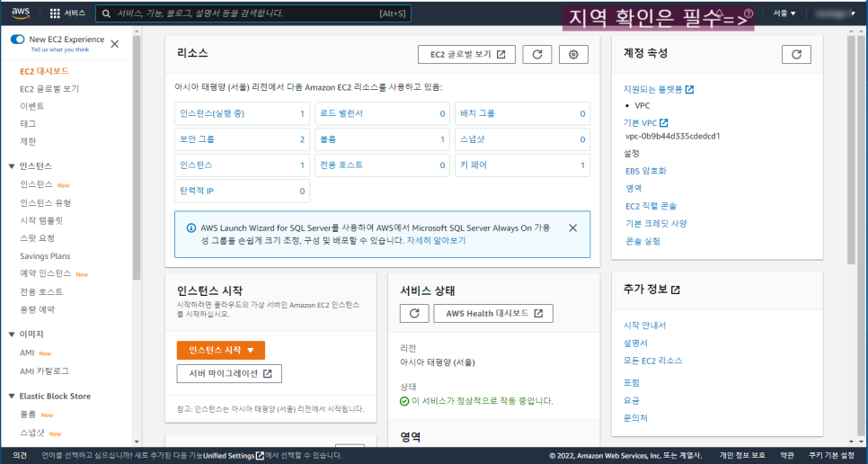Open 시작 안내서 link

click(644, 326)
